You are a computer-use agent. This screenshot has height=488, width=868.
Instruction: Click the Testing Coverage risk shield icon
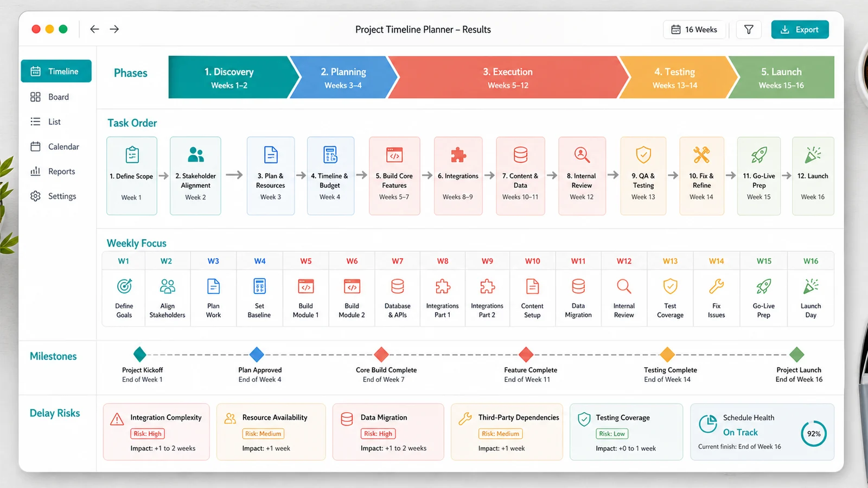point(584,419)
